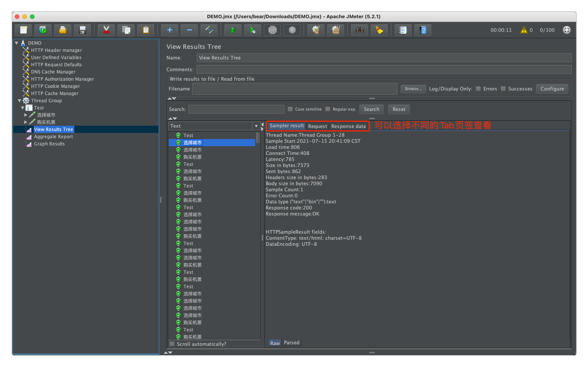The width and height of the screenshot is (588, 367).
Task: Click the Cut scissors icon
Action: (106, 30)
